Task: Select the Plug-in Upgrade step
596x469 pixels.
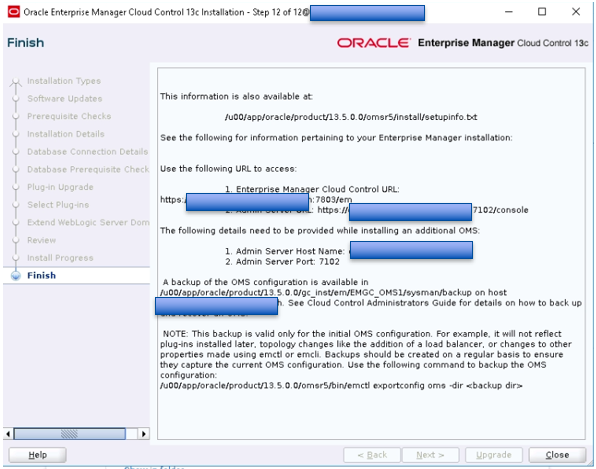Action: click(x=60, y=187)
